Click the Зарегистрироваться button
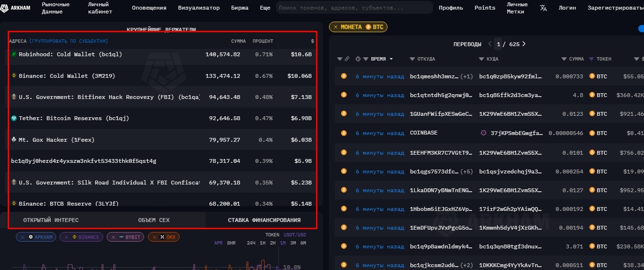This screenshot has height=270, width=644. pos(615,8)
